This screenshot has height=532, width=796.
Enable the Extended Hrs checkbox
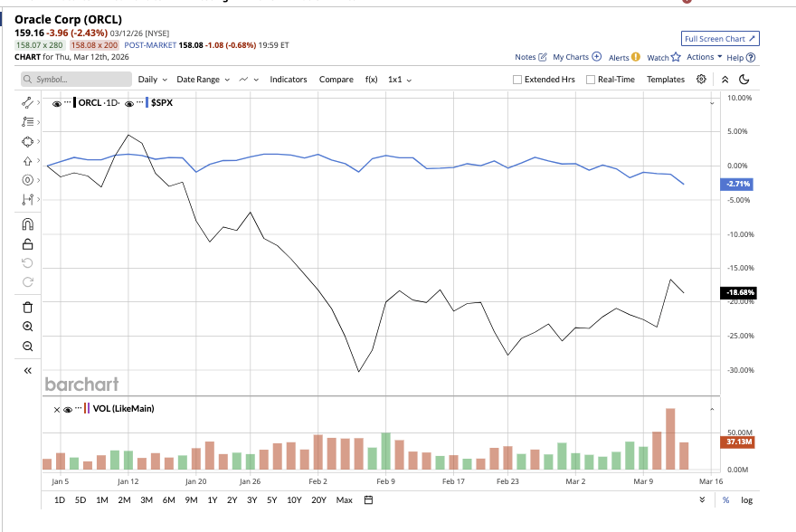[x=517, y=80]
